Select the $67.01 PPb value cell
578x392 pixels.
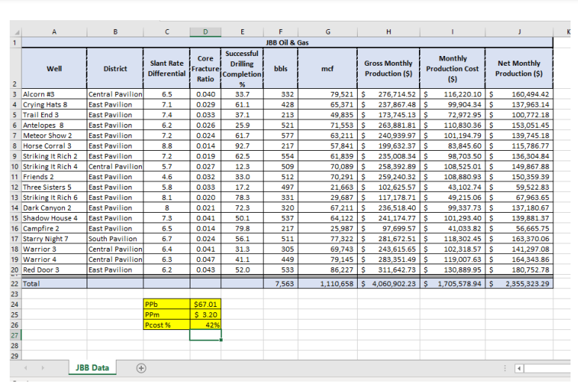[x=205, y=305]
